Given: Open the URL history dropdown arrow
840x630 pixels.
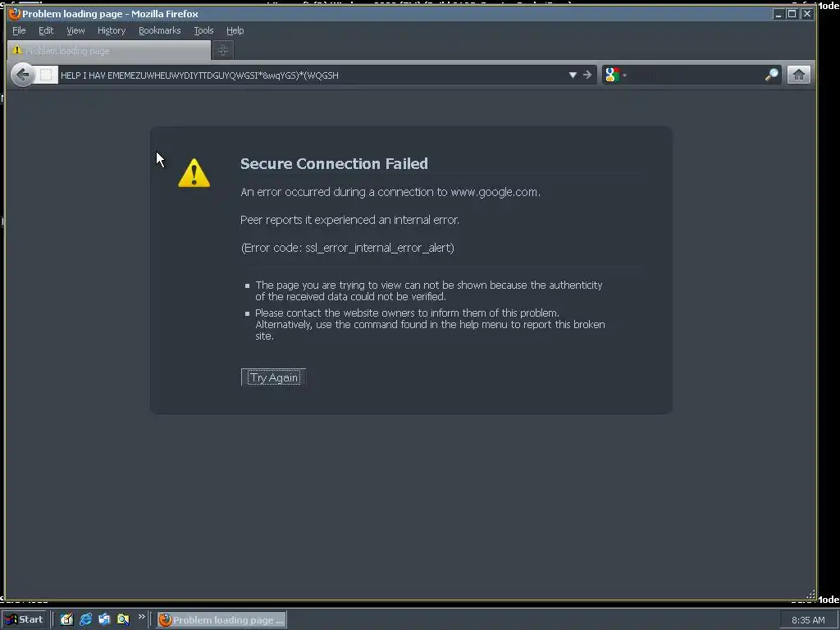Looking at the screenshot, I should [572, 75].
